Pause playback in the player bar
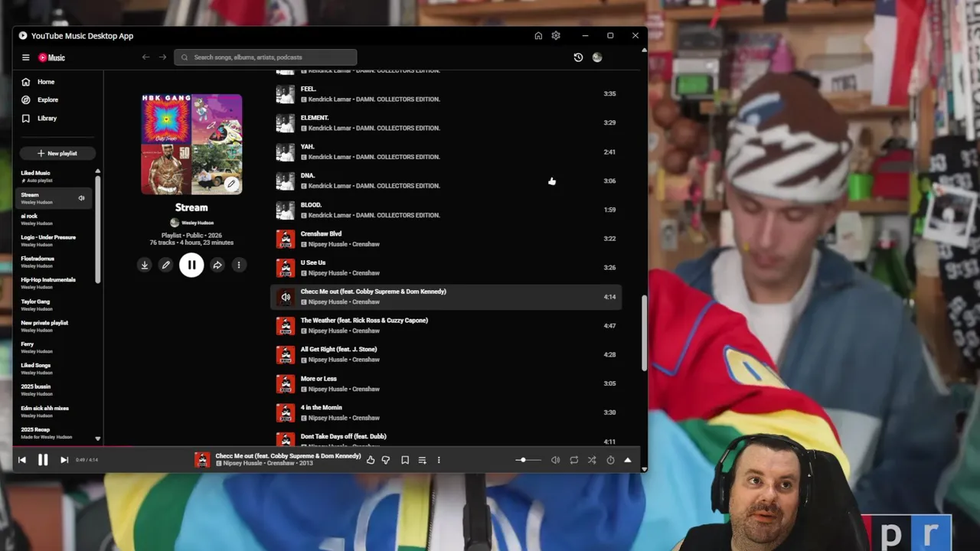 (x=43, y=460)
